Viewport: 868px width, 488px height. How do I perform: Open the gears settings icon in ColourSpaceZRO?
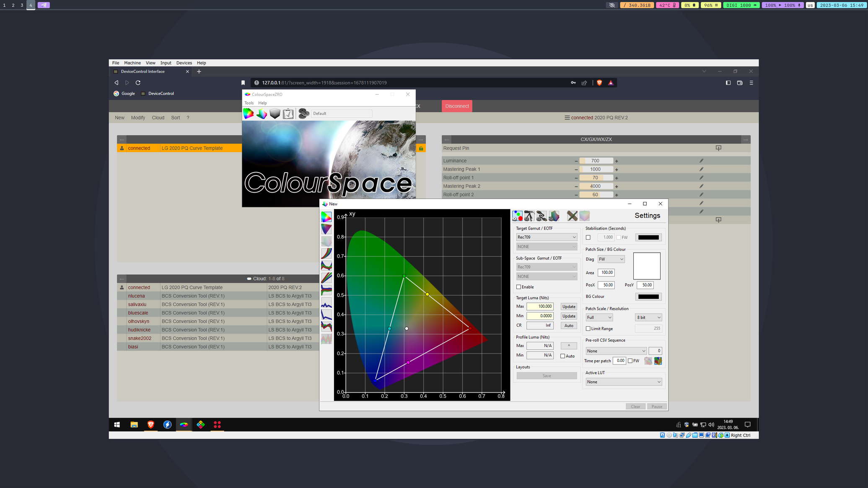(303, 114)
